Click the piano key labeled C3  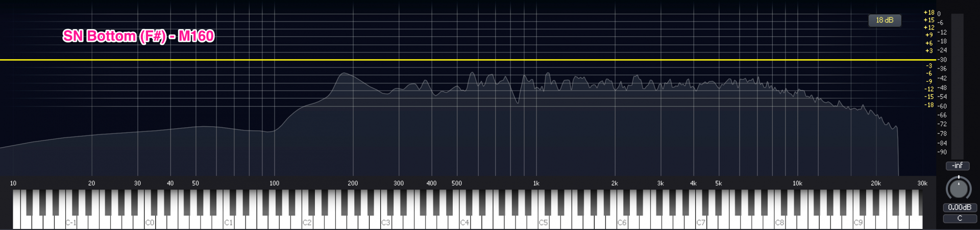(386, 210)
